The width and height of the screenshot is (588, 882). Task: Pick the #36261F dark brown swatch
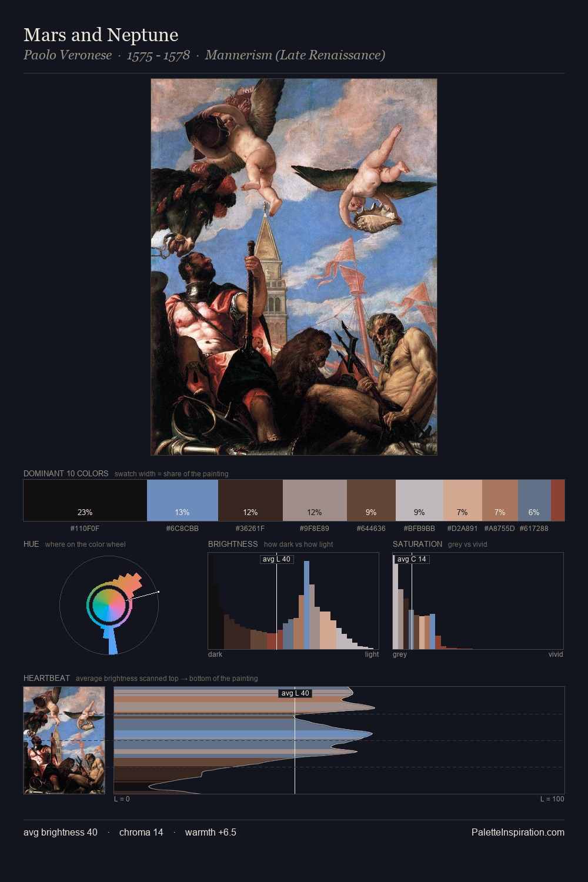[x=250, y=500]
